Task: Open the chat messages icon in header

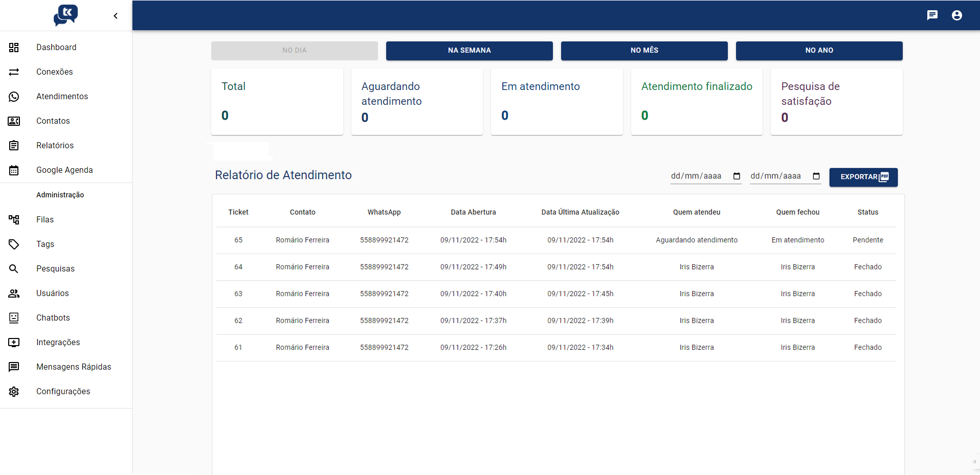Action: click(x=932, y=15)
